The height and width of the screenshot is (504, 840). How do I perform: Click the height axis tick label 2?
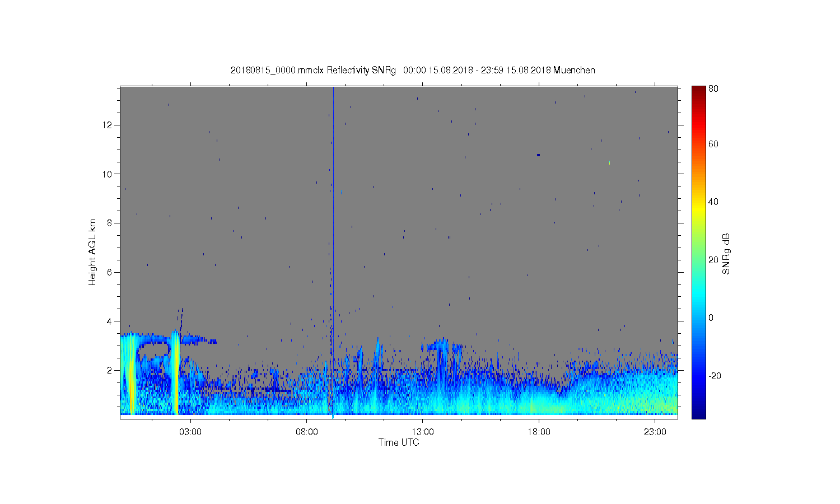(110, 370)
